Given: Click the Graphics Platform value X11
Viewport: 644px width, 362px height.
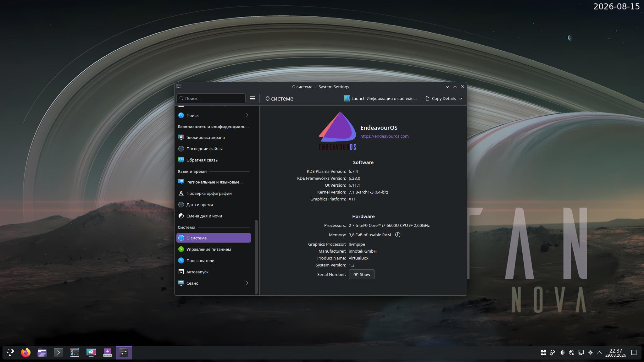Looking at the screenshot, I should (x=352, y=199).
